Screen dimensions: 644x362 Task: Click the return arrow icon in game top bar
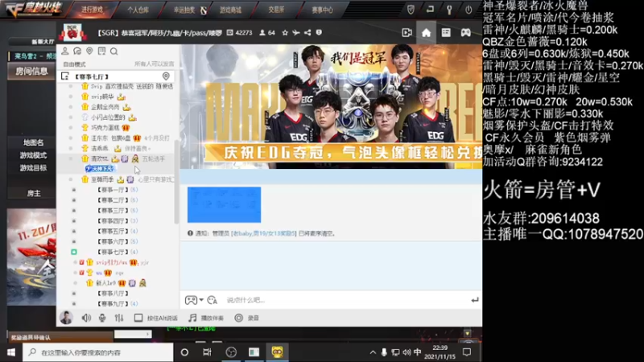pyautogui.click(x=430, y=9)
